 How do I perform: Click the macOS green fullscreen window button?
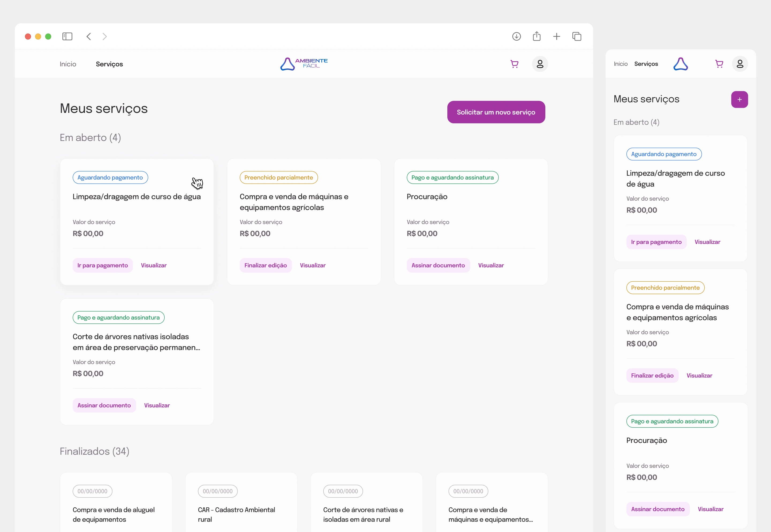click(x=48, y=36)
